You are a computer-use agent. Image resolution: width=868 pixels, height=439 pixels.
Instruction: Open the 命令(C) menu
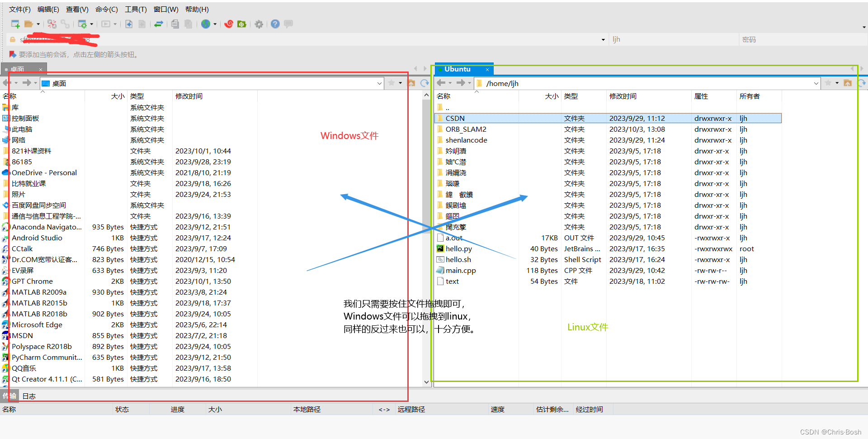tap(106, 10)
